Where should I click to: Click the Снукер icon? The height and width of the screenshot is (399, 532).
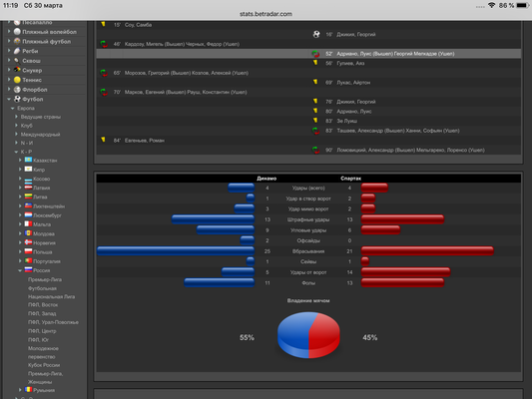tap(17, 70)
